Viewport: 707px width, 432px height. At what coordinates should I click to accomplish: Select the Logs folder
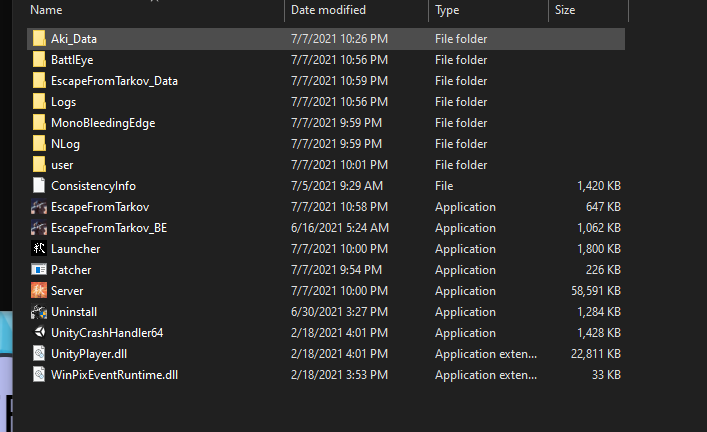tap(326, 102)
